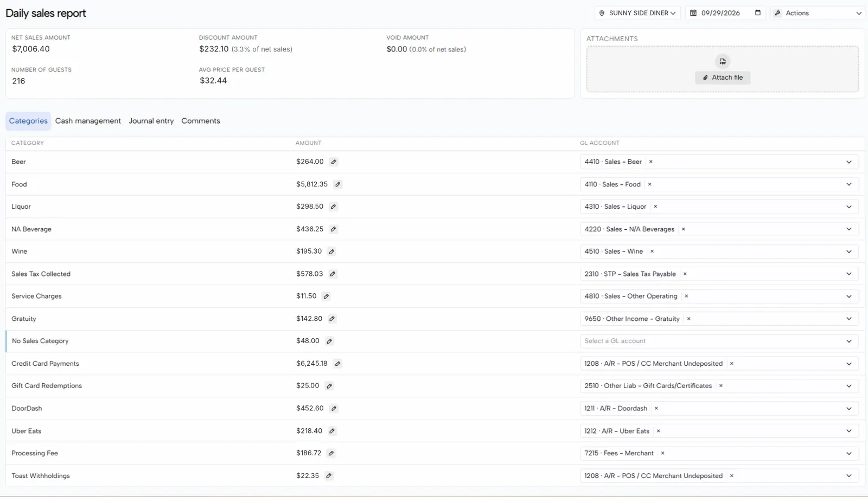Edit the Liquor amount $298.50
868x497 pixels.
[x=333, y=206]
